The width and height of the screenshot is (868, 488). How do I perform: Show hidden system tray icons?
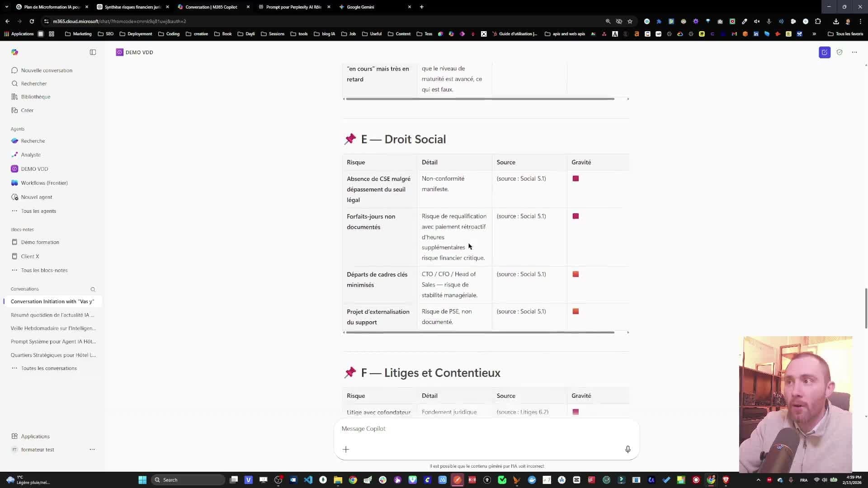coord(758,480)
